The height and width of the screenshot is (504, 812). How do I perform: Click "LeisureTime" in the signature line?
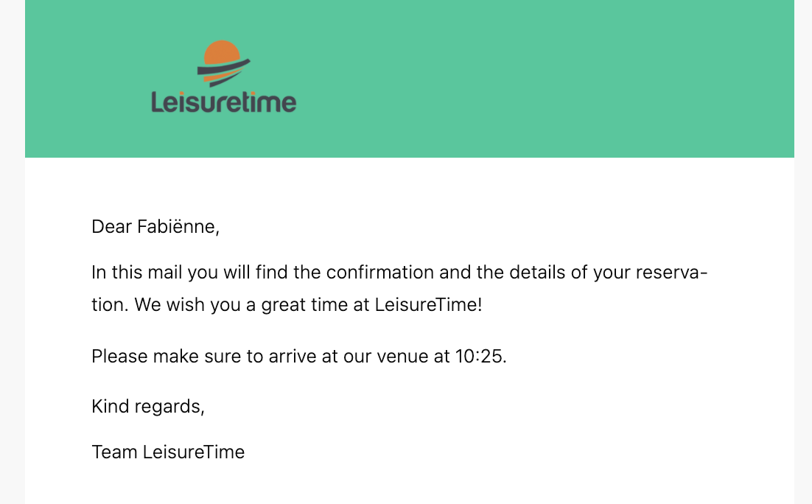[x=193, y=452]
